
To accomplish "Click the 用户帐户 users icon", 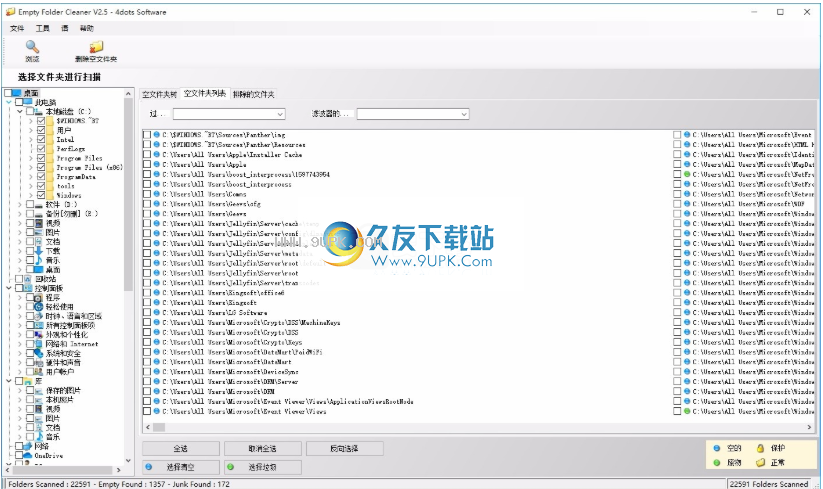I will pyautogui.click(x=39, y=372).
